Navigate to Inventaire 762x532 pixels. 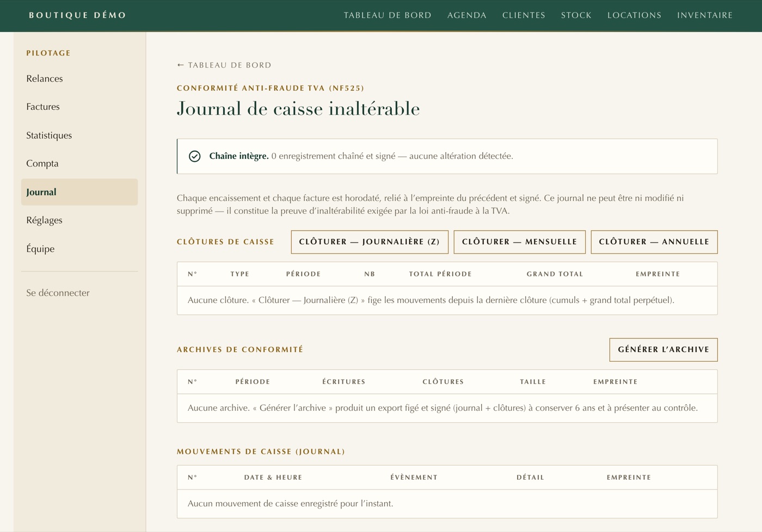tap(705, 15)
